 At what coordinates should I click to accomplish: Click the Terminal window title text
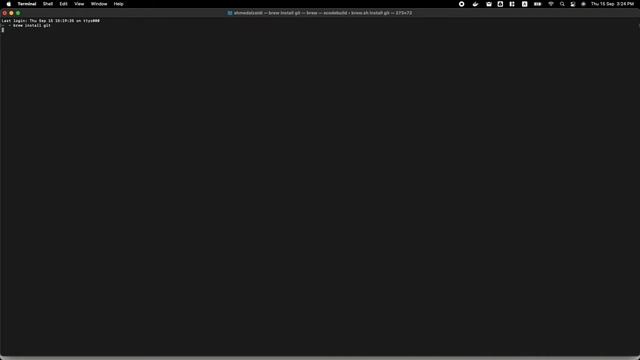pyautogui.click(x=323, y=13)
